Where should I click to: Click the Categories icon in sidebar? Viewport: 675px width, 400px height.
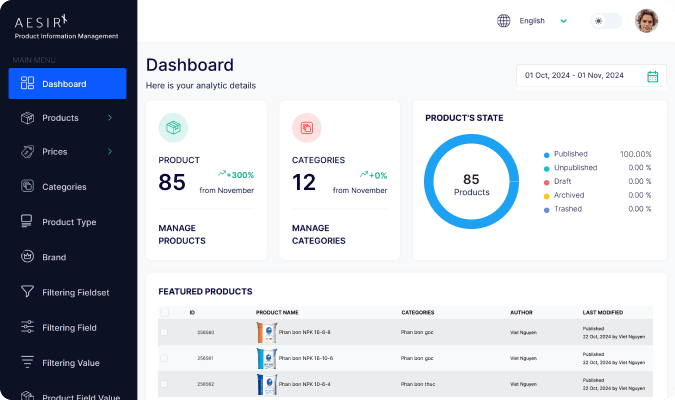point(27,187)
